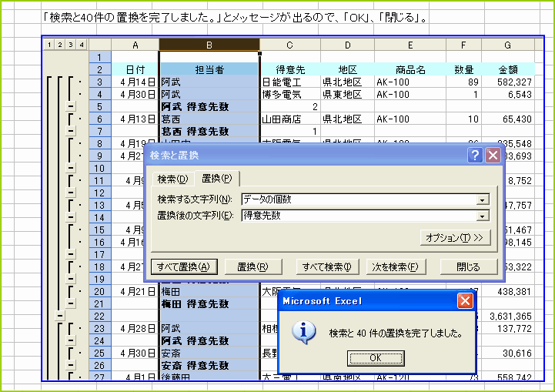Click cell 阿武 得意先数 in row 5
Image resolution: width=555 pixels, height=392 pixels.
point(209,106)
